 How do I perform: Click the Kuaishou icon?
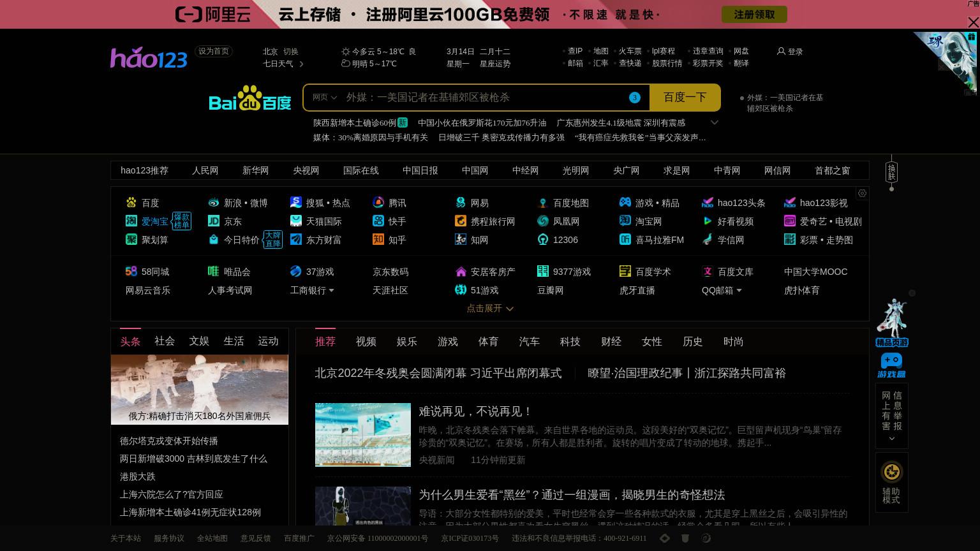(x=378, y=221)
